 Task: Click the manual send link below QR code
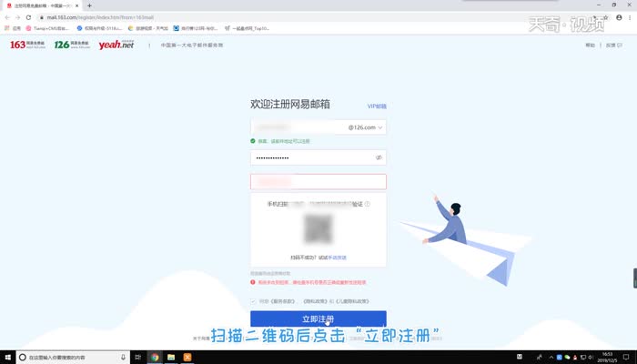tap(338, 258)
